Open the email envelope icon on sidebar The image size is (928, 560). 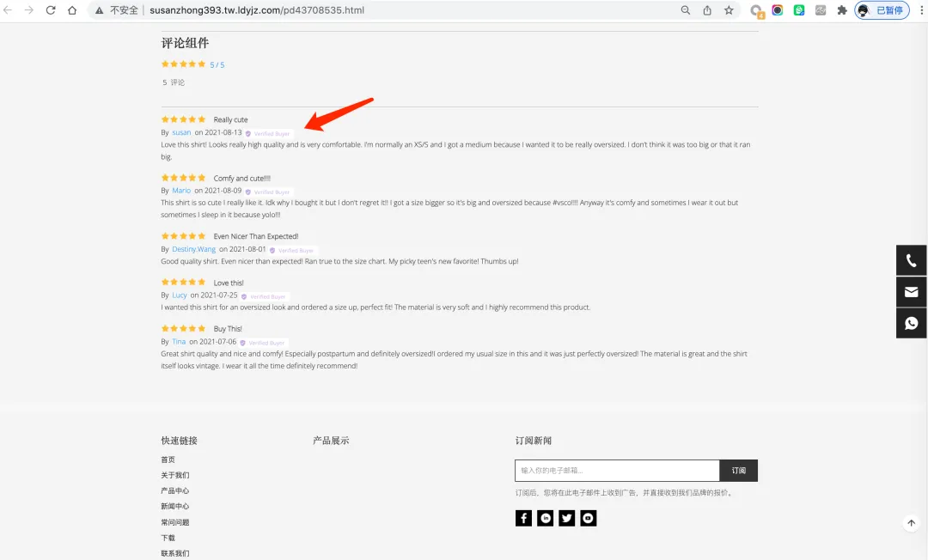911,291
